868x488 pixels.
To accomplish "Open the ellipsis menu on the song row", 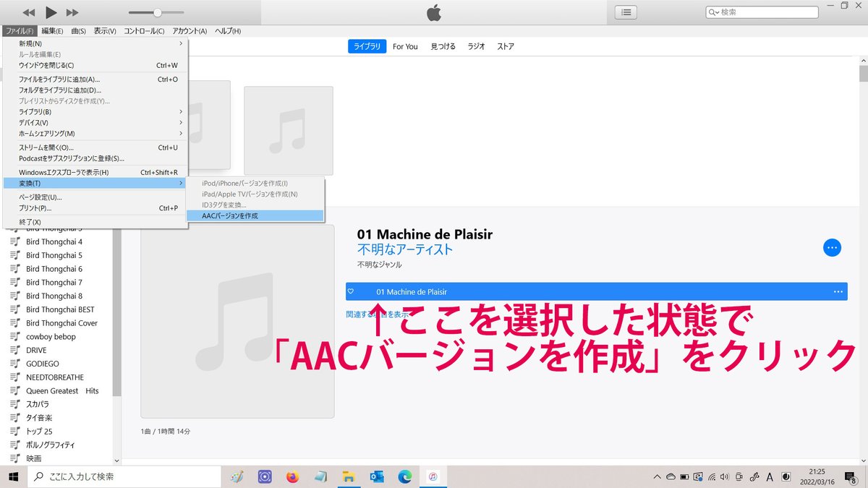I will click(x=838, y=291).
